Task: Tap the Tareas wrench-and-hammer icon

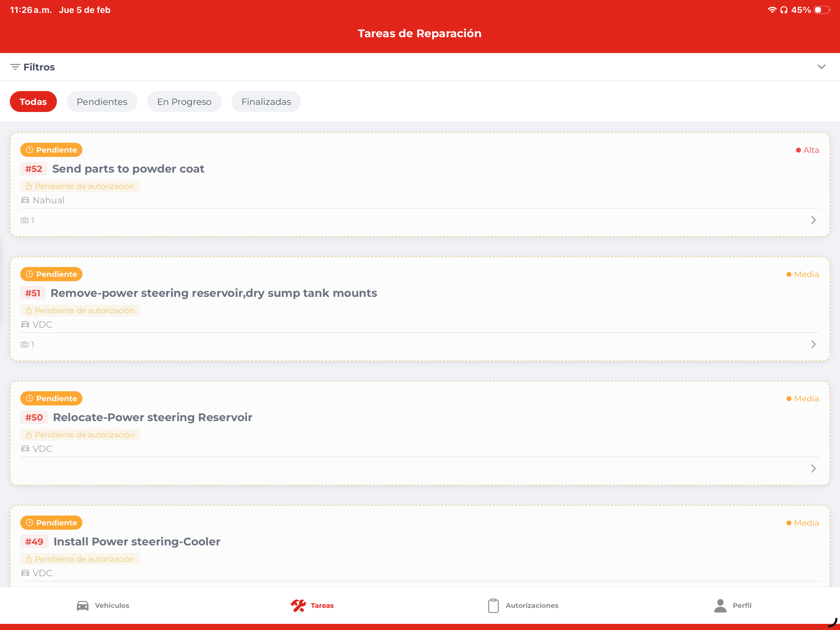Action: (x=298, y=605)
